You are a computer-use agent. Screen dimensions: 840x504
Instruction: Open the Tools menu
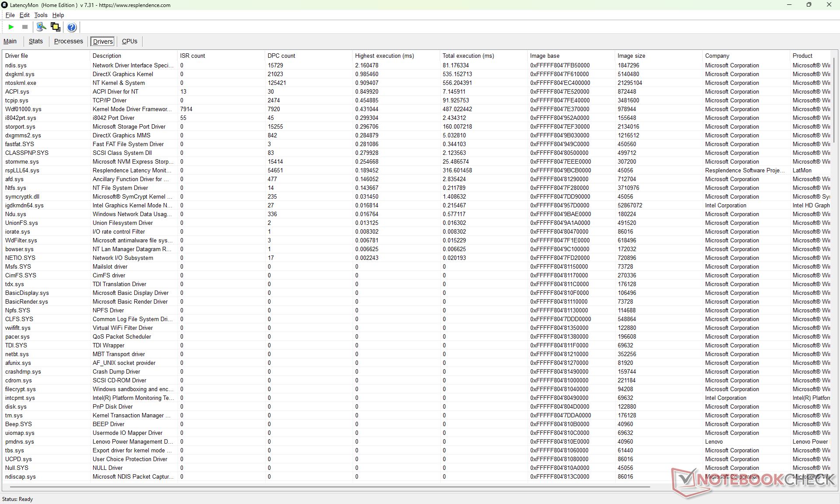[41, 15]
